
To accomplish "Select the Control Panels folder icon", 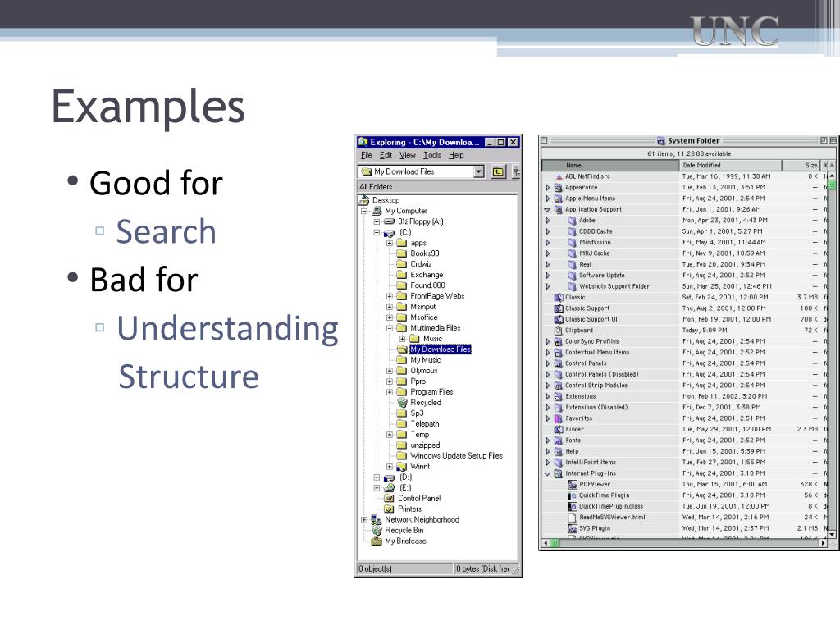I will click(559, 363).
